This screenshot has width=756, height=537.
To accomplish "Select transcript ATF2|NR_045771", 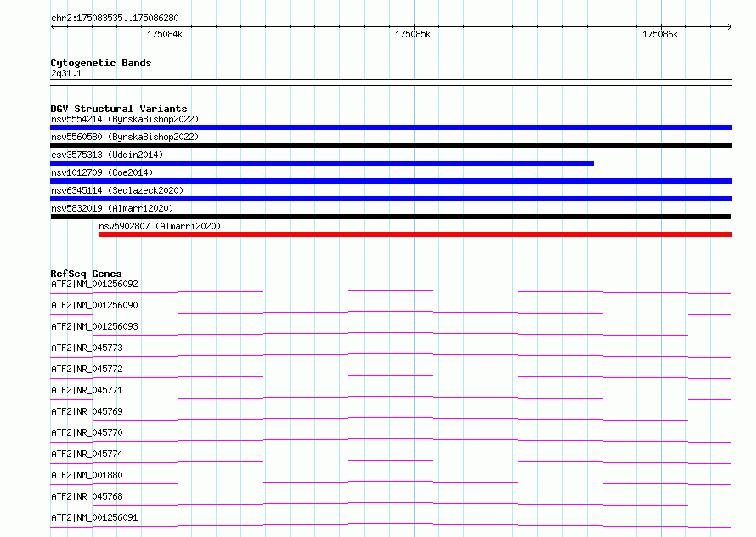I will point(87,390).
